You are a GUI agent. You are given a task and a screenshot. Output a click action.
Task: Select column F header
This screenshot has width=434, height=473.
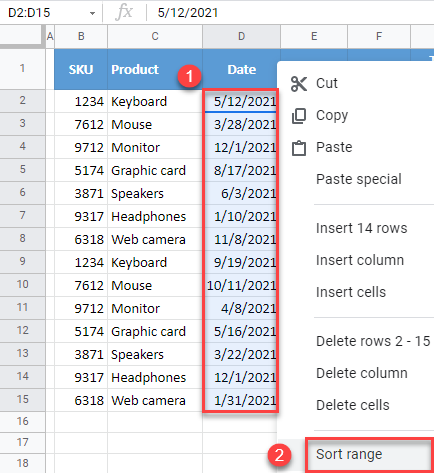coord(379,36)
